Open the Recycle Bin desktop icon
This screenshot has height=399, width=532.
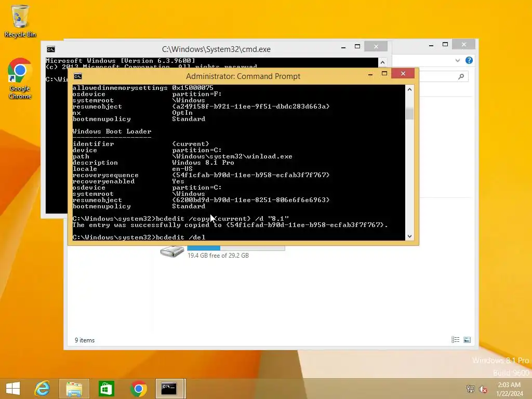tap(20, 20)
